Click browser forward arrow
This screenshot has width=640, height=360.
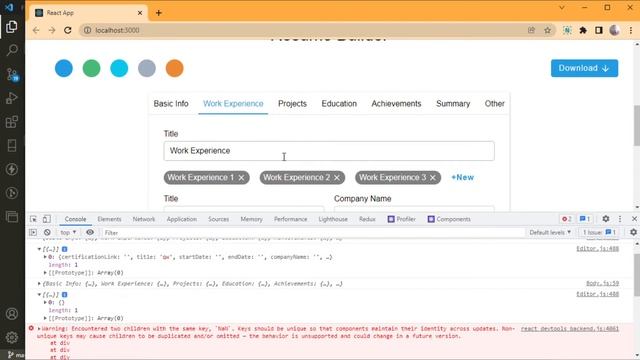pos(52,30)
